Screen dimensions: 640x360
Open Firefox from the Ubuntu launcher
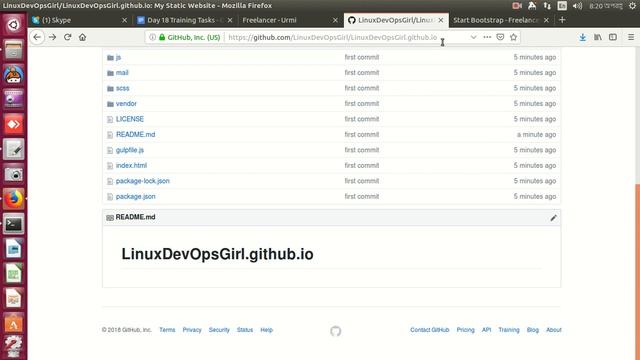(x=13, y=199)
